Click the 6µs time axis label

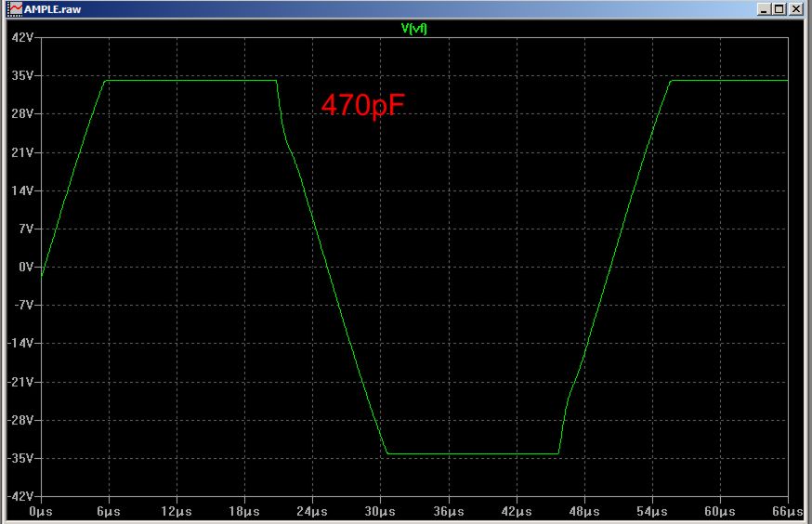click(x=109, y=512)
